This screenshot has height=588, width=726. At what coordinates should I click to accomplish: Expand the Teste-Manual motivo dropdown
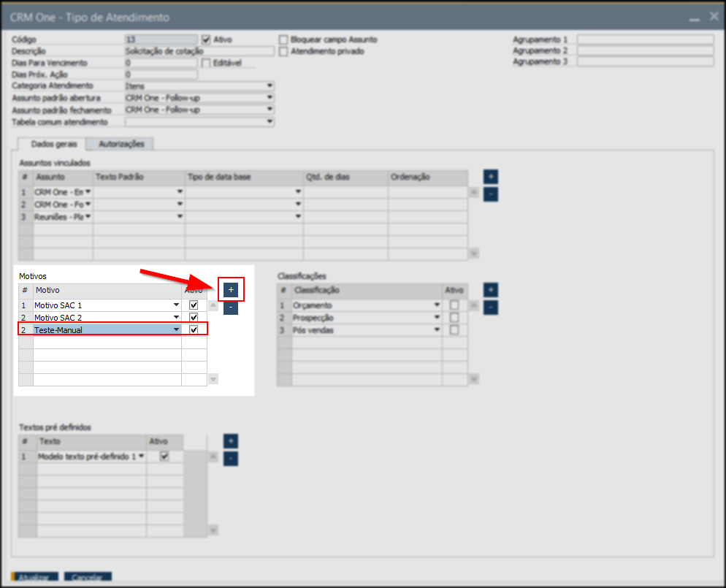[x=175, y=330]
